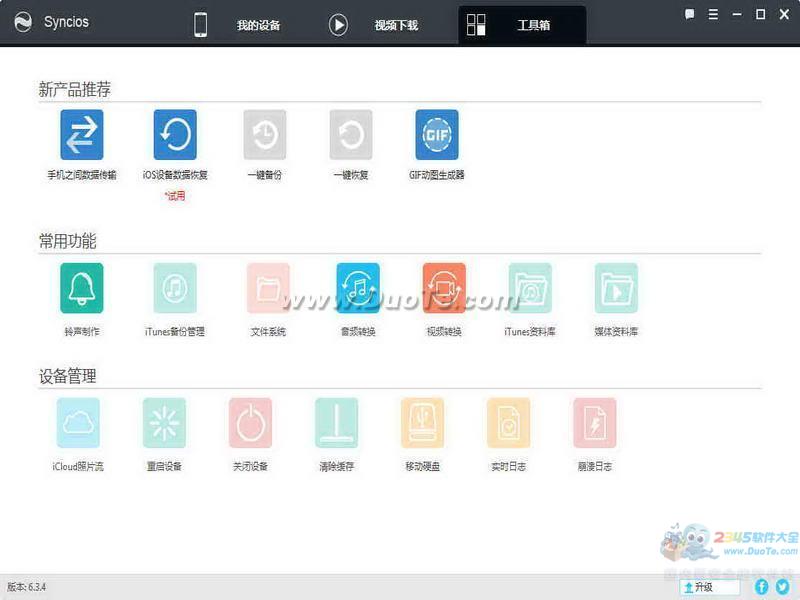Open the 移动硬盘 mobile hard disk tool

pos(422,423)
